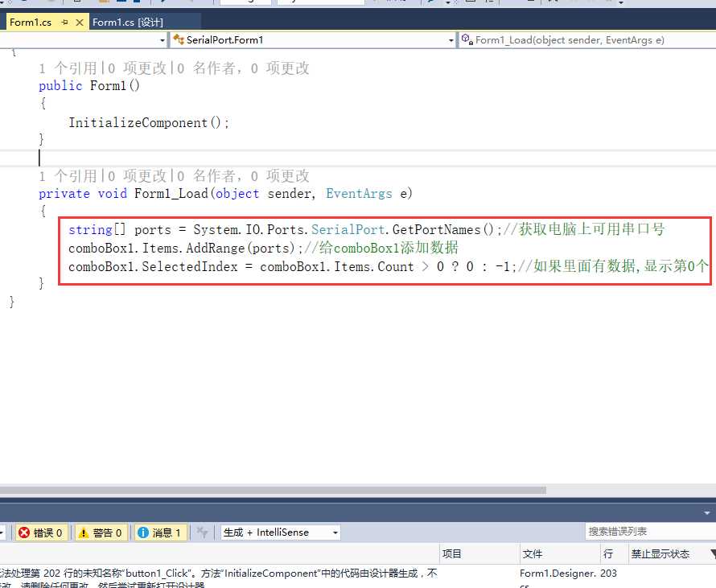
Task: Click the line number '203' cell
Action: (x=608, y=574)
